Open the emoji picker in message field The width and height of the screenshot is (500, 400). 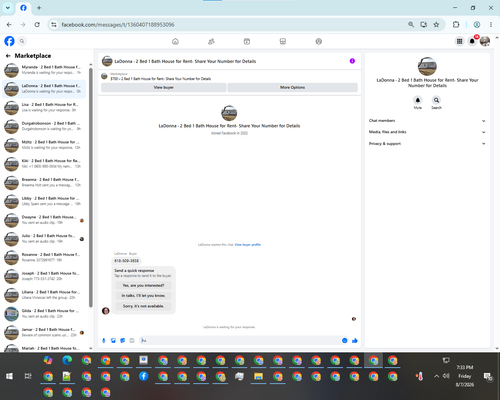pos(345,340)
